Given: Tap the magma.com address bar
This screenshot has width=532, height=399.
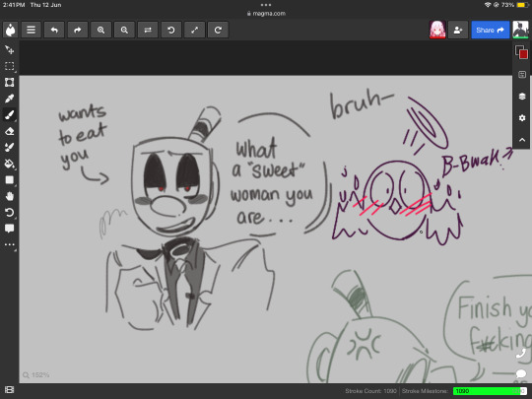Looking at the screenshot, I should coord(266,14).
